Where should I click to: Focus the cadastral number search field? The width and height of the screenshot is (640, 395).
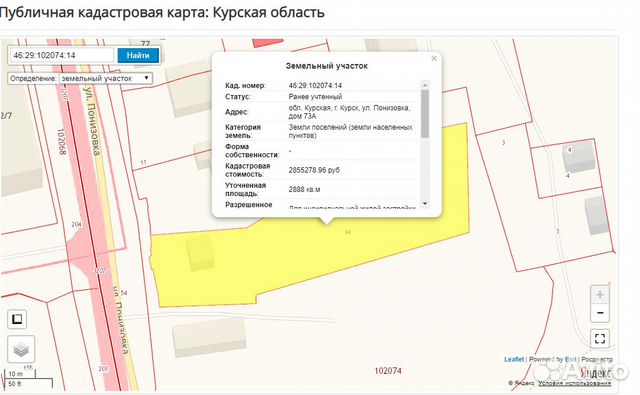61,55
